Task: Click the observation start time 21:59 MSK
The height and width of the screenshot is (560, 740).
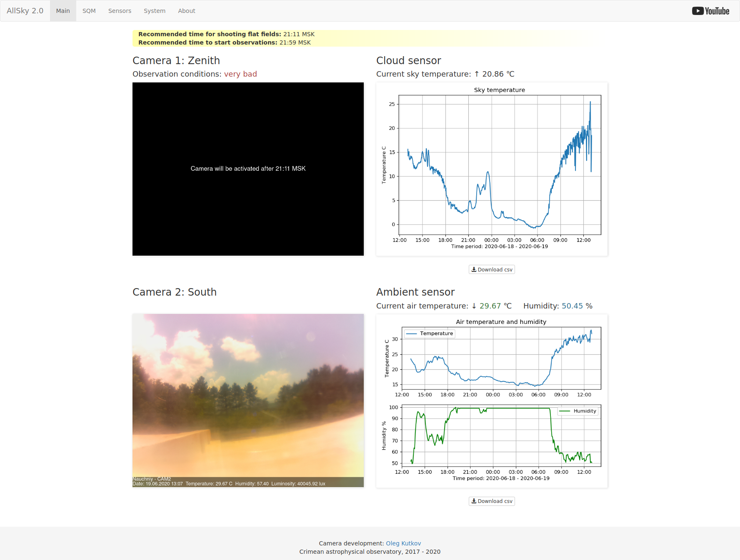Action: 295,42
